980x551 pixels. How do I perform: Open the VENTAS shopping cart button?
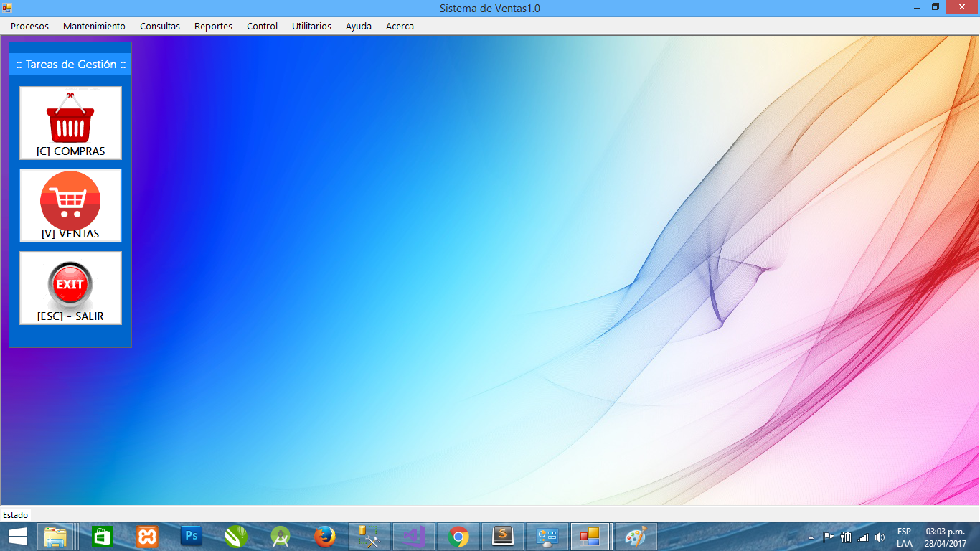click(x=70, y=205)
